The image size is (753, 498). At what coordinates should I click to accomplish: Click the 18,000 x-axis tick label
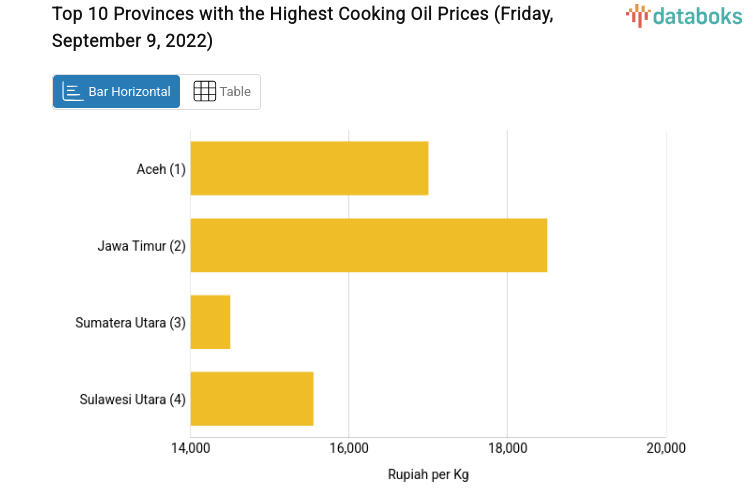pos(507,448)
